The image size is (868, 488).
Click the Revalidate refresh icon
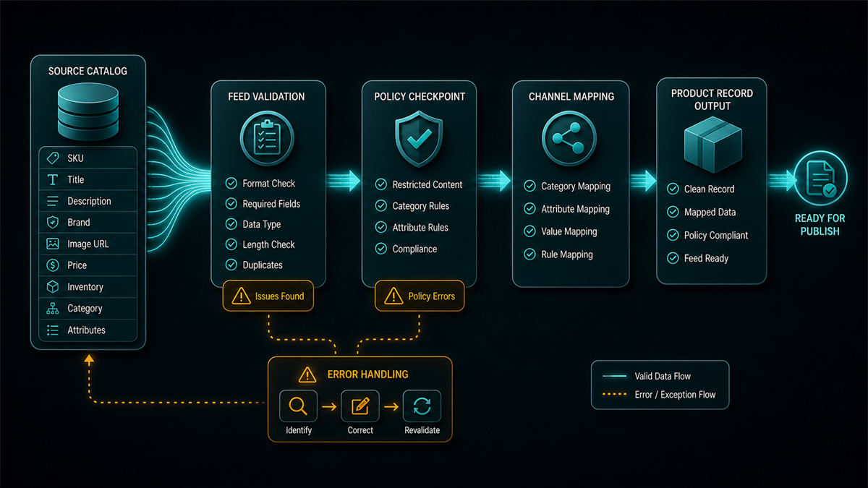(x=422, y=406)
